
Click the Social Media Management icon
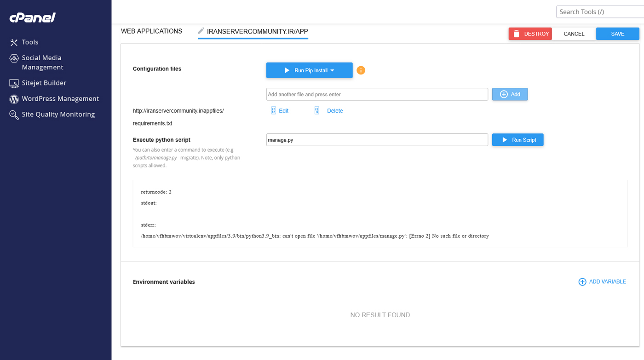point(14,58)
